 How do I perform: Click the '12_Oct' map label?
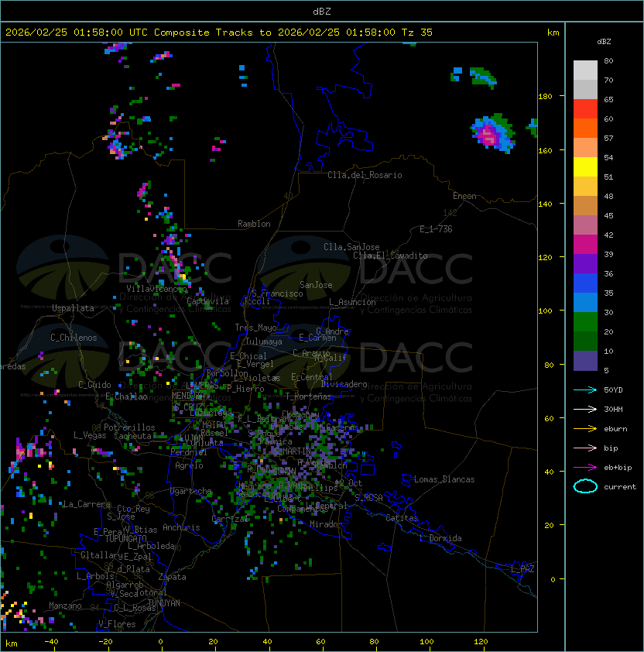pos(348,483)
